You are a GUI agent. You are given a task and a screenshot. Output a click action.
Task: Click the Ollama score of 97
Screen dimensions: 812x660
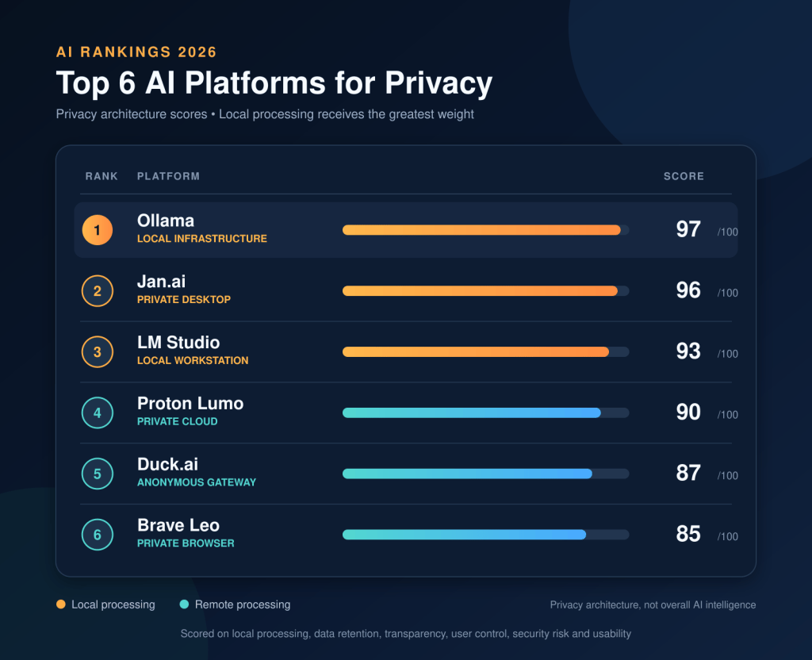click(x=688, y=229)
